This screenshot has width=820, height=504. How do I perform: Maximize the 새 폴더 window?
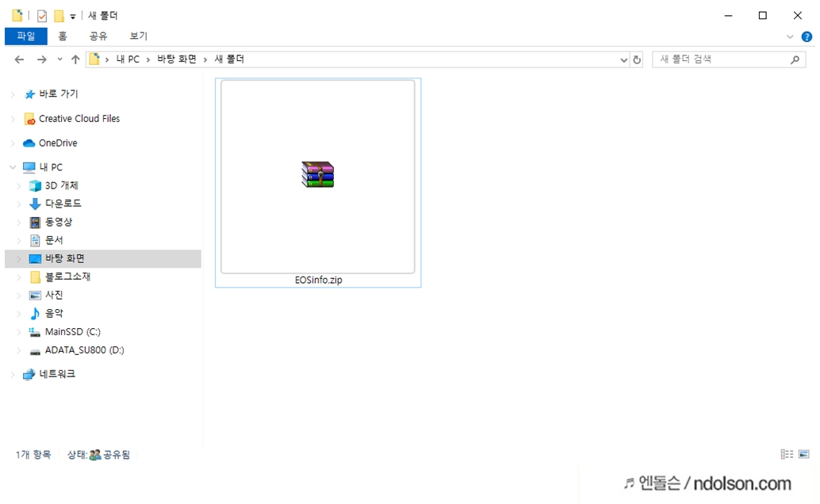[762, 16]
